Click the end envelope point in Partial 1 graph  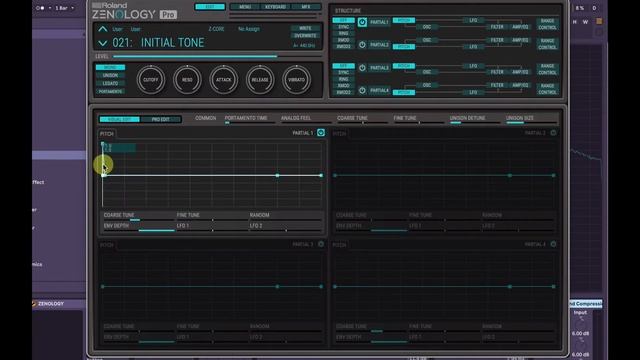pyautogui.click(x=321, y=175)
